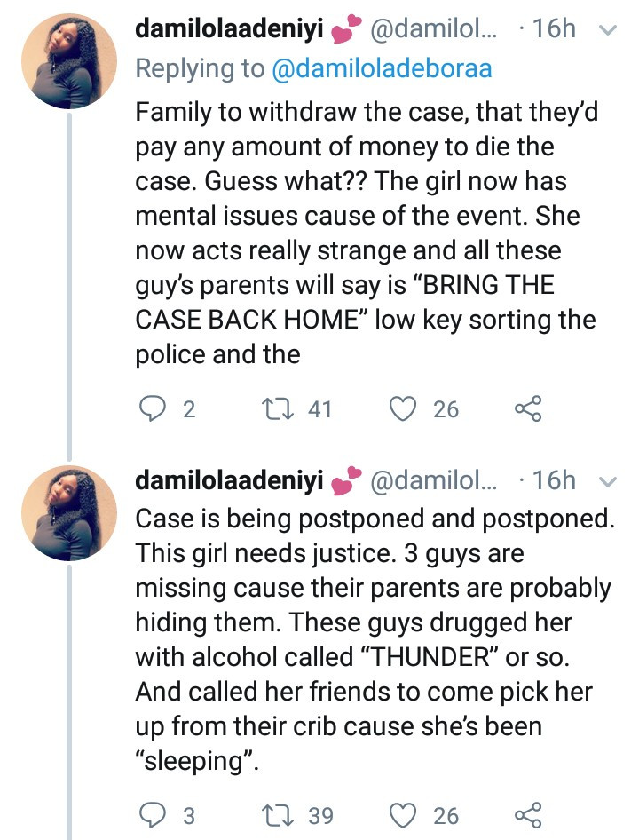This screenshot has width=639, height=840.
Task: Retweet the tweet mentioning "BRING THE CASE BACK HOME"
Action: (x=274, y=408)
